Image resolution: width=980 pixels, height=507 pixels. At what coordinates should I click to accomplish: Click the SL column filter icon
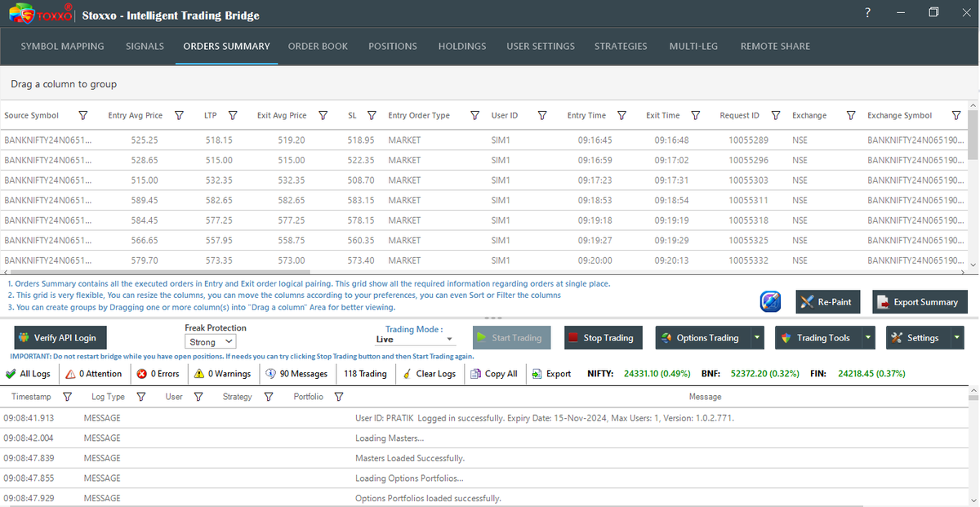pos(372,116)
